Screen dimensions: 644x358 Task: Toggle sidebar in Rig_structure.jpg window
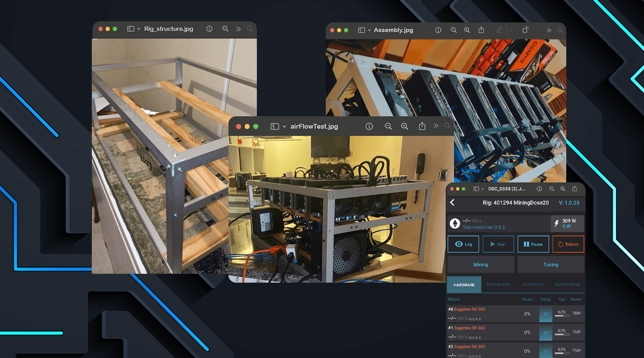(x=130, y=29)
